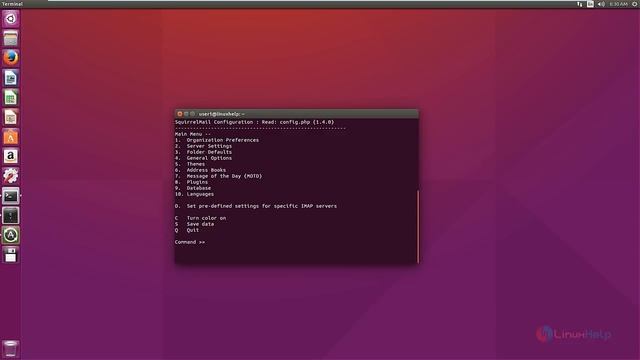Click '3. Folder Defaults' line
This screenshot has width=640, height=360.
coord(203,152)
